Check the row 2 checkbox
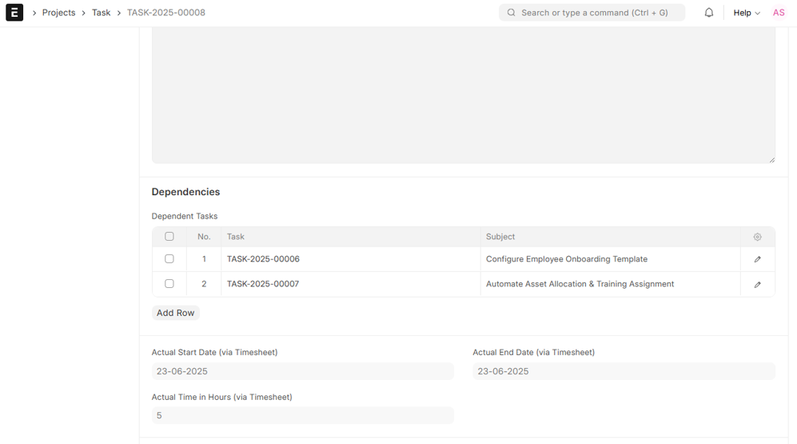 169,284
